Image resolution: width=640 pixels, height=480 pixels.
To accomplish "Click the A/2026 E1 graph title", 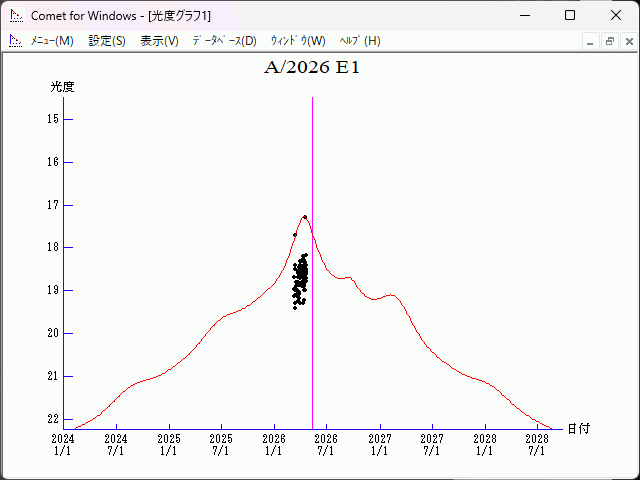I will pyautogui.click(x=311, y=69).
